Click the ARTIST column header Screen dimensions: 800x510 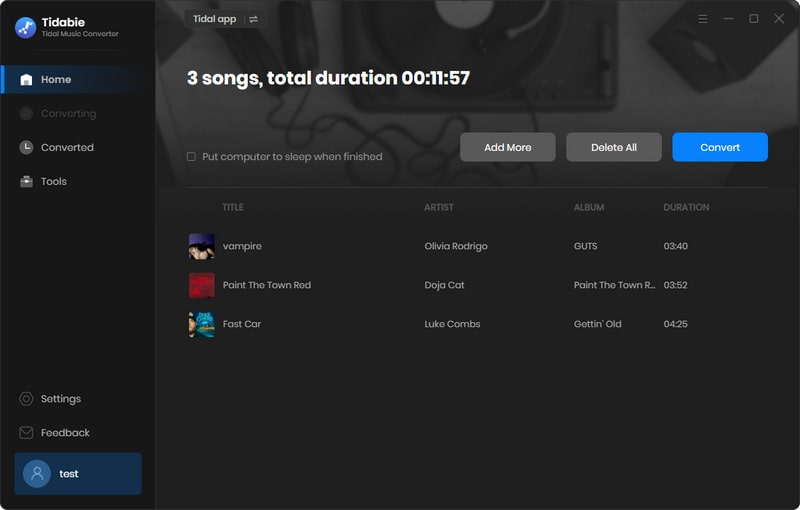439,208
